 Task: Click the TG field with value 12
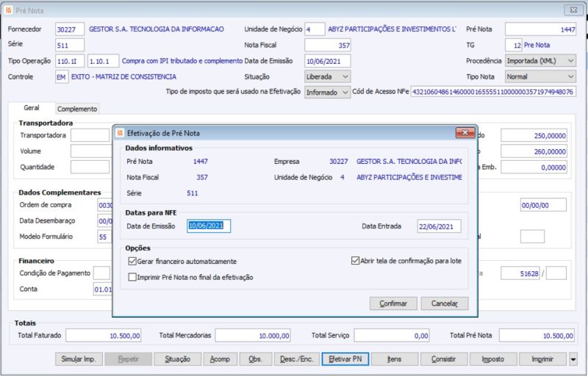(513, 45)
